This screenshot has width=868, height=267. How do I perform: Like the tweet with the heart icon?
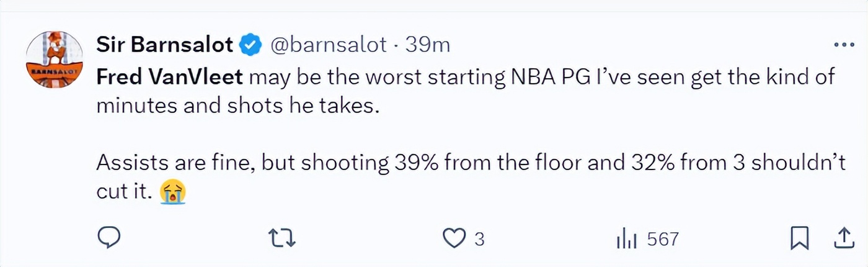(x=456, y=239)
